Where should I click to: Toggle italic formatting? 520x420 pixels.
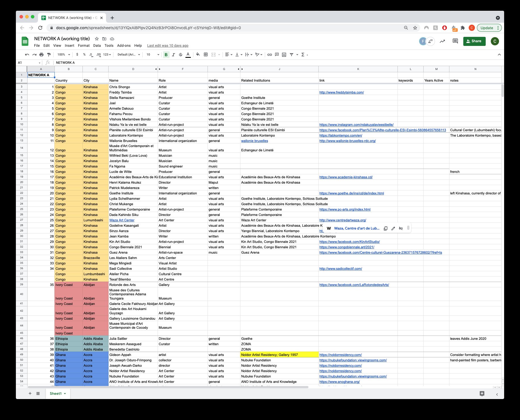click(174, 55)
